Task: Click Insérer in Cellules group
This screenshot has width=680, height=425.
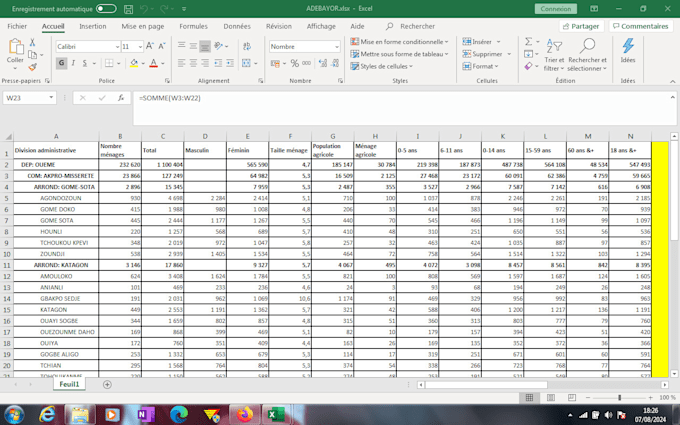Action: 481,42
